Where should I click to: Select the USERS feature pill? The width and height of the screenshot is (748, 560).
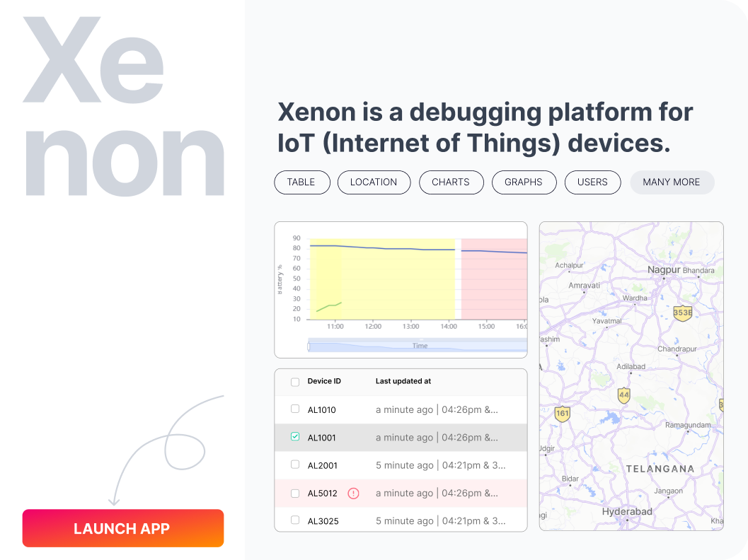[592, 182]
